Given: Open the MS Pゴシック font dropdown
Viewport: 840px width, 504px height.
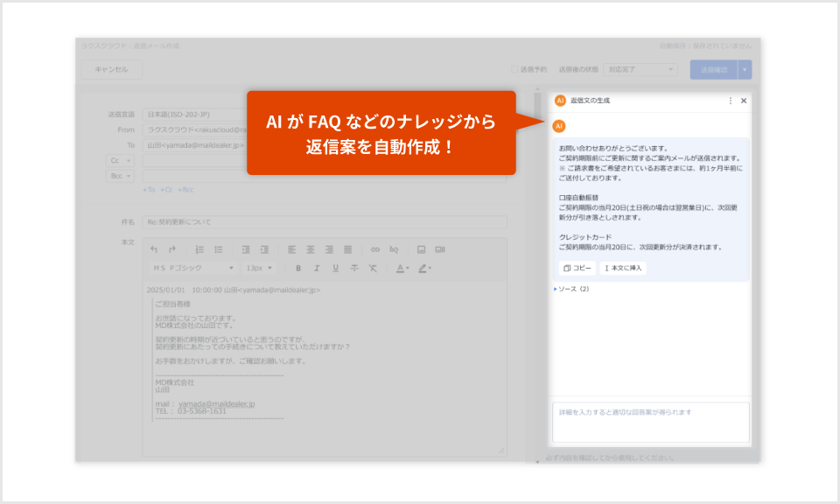Looking at the screenshot, I should [x=192, y=269].
